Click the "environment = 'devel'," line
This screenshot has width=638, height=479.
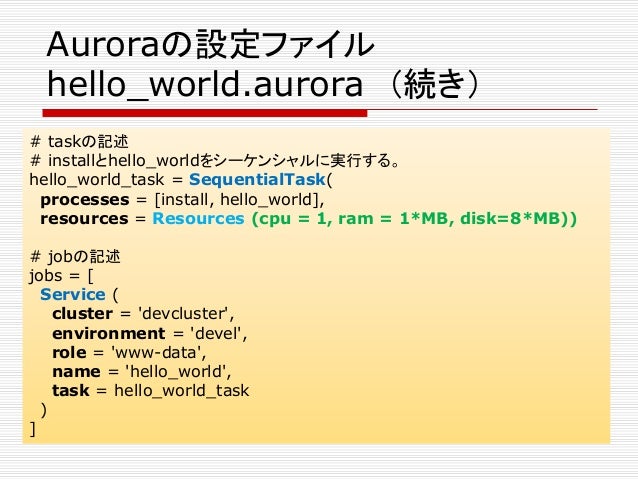tap(150, 333)
